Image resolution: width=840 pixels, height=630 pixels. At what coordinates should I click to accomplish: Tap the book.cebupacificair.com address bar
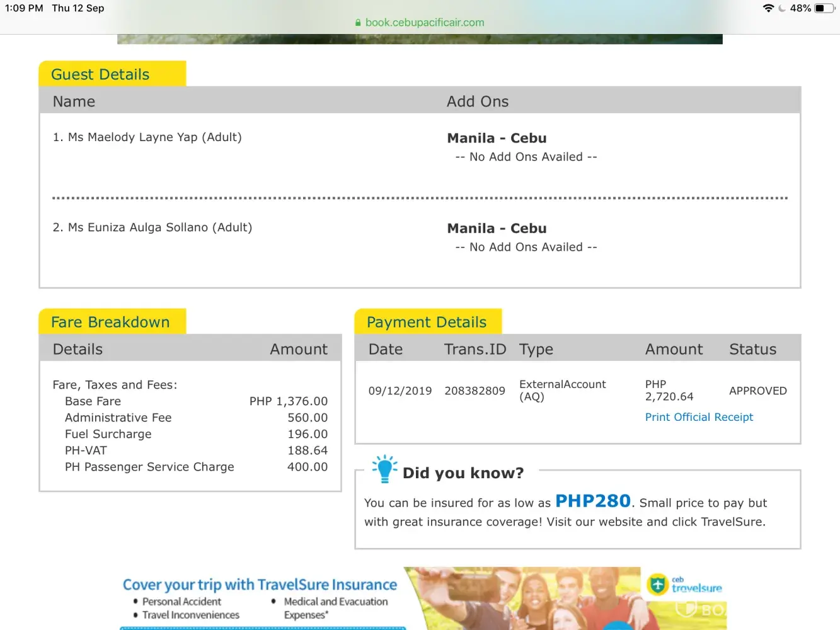420,23
